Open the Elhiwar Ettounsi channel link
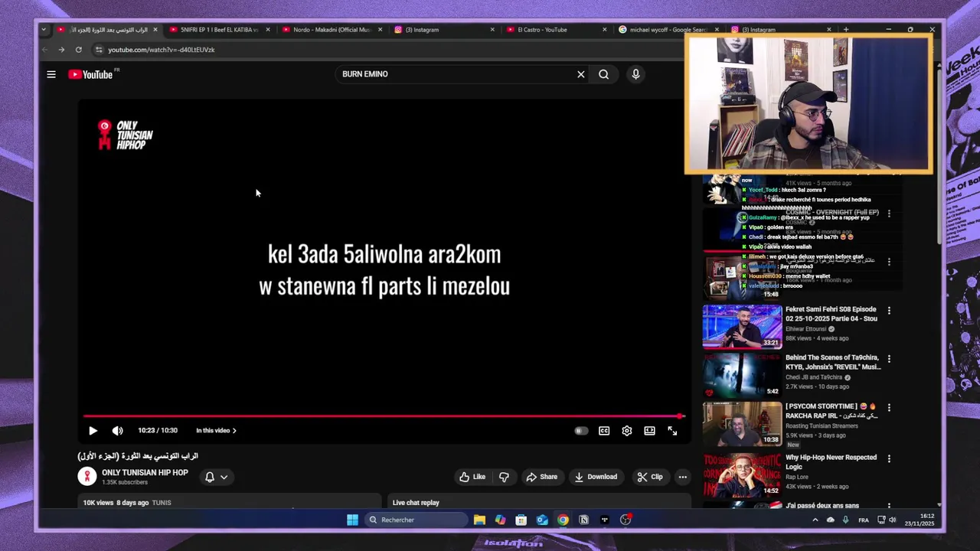This screenshot has width=980, height=551. 806,329
